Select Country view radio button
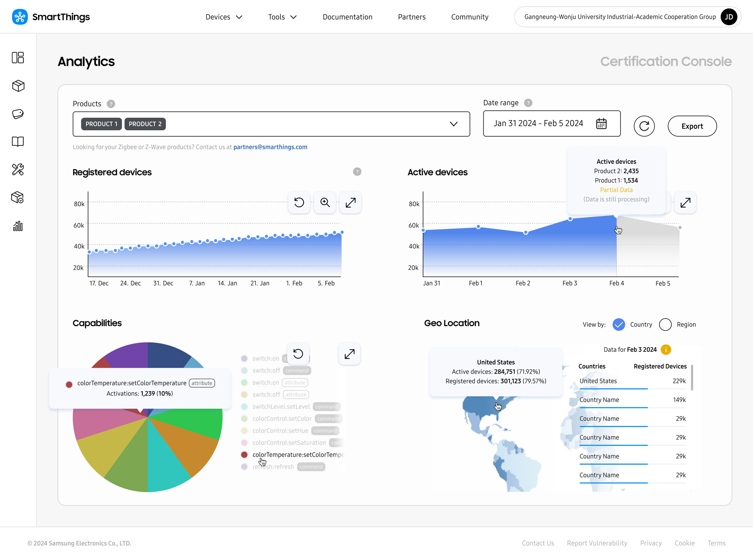753x560 pixels. (619, 325)
